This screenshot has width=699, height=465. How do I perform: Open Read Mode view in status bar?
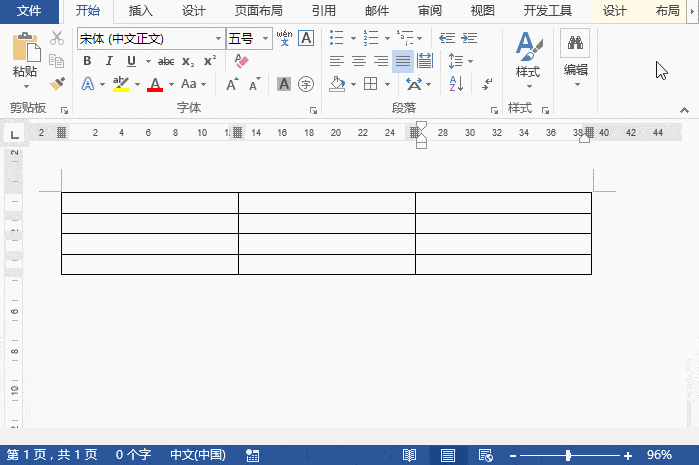coord(409,455)
